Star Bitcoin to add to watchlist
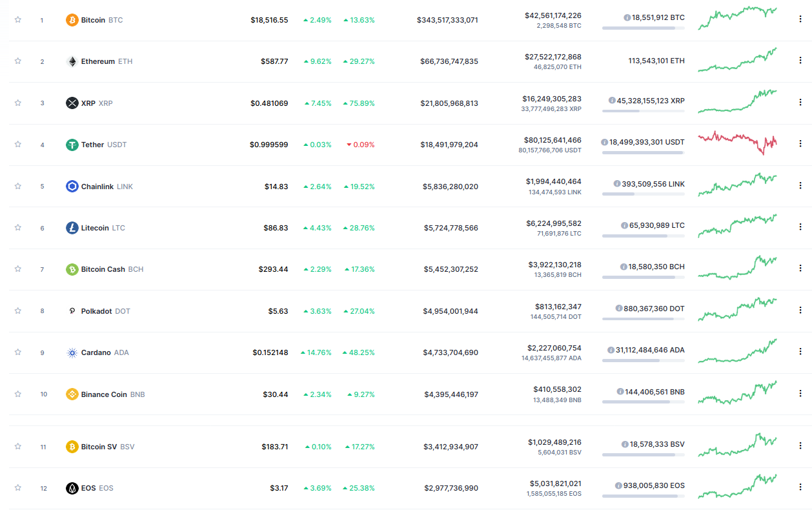Viewport: 812px width, 510px height. click(x=18, y=20)
